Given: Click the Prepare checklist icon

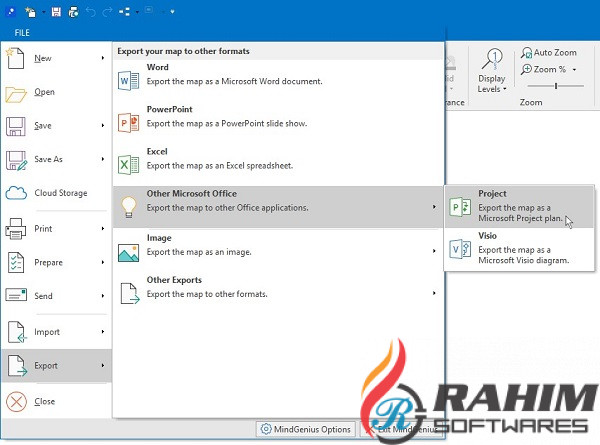Looking at the screenshot, I should 16,262.
